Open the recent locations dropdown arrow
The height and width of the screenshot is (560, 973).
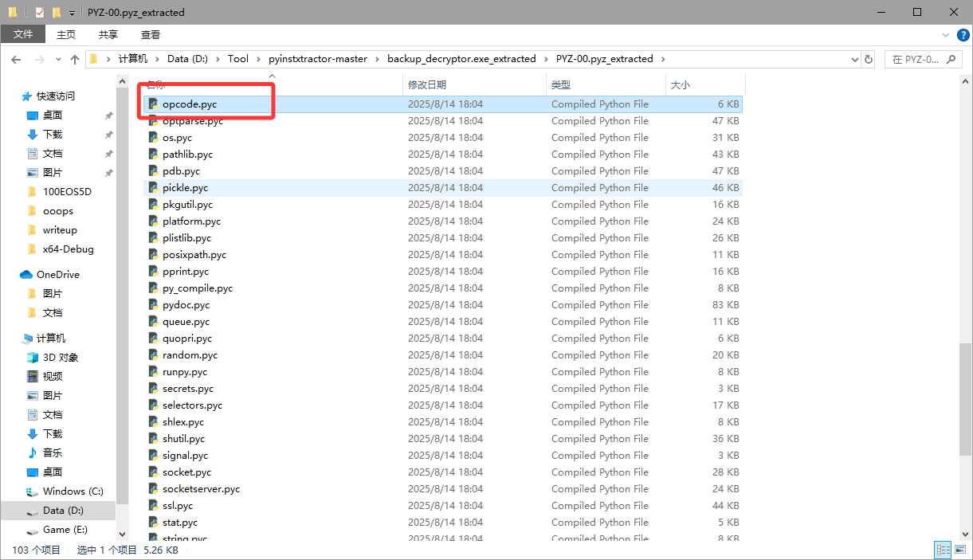point(58,60)
